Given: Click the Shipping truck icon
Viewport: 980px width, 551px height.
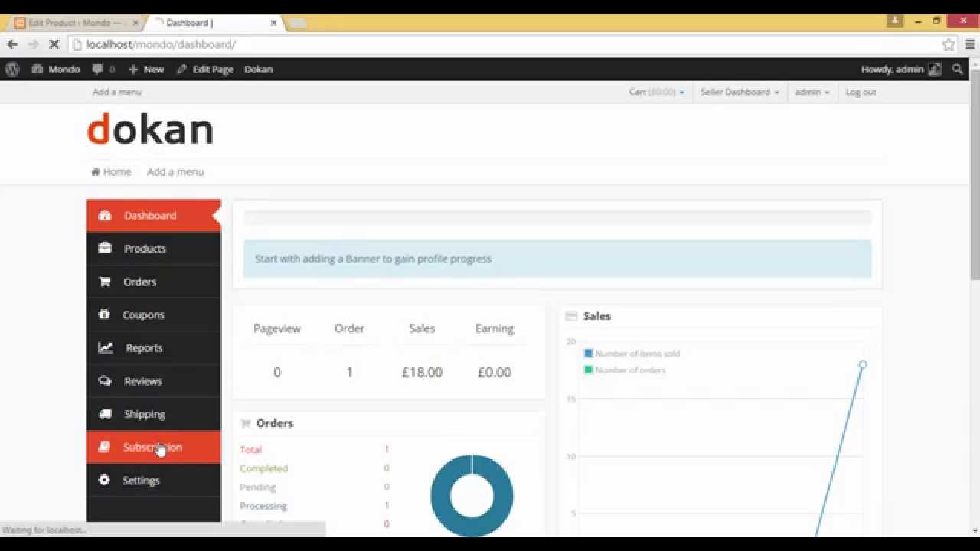Looking at the screenshot, I should 105,414.
